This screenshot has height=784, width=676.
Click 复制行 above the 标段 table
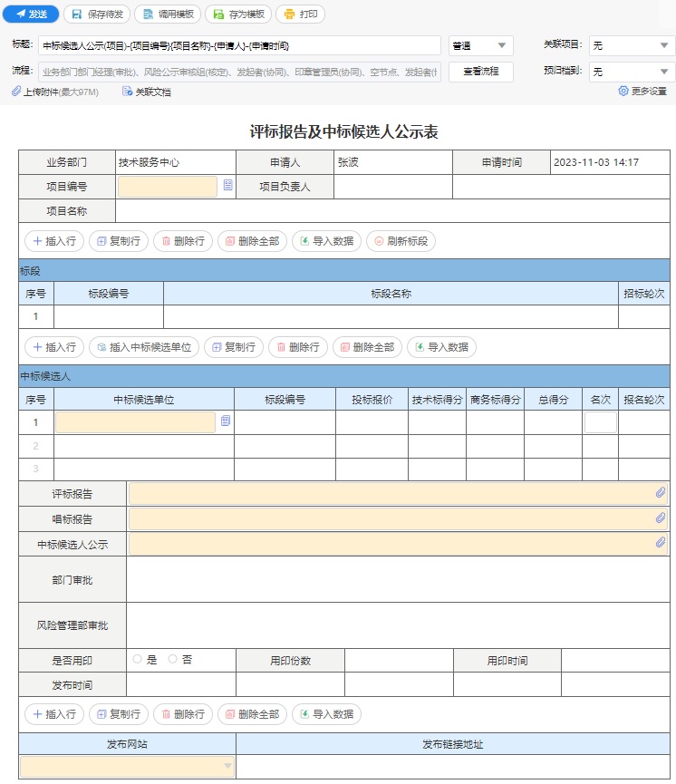pos(119,241)
